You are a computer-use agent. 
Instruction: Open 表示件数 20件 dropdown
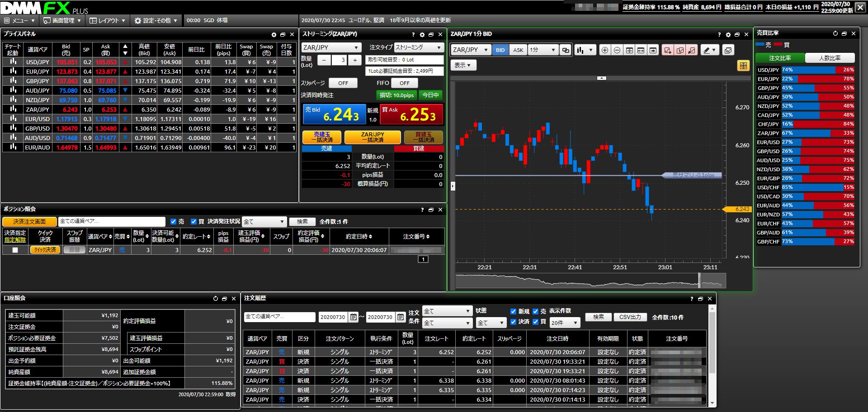coord(565,323)
